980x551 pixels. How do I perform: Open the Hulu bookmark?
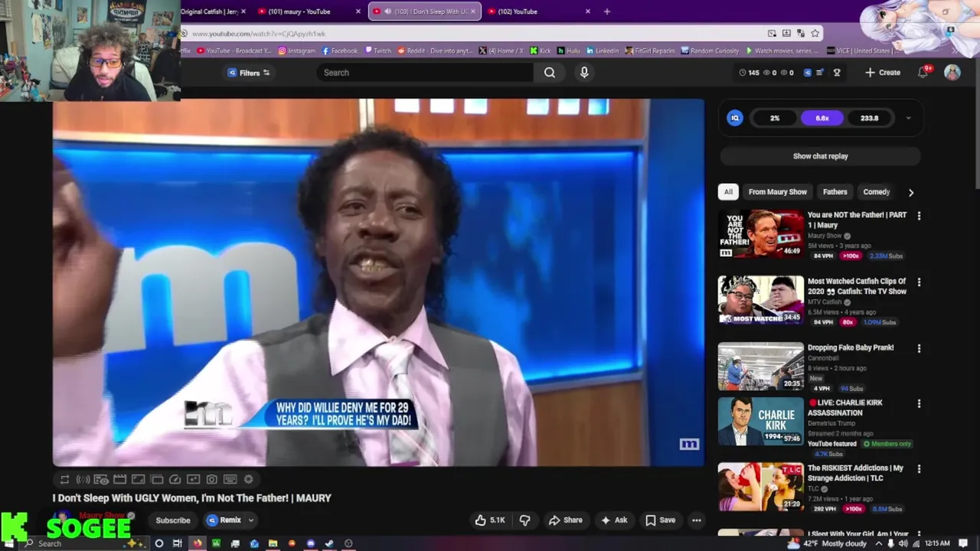click(569, 51)
